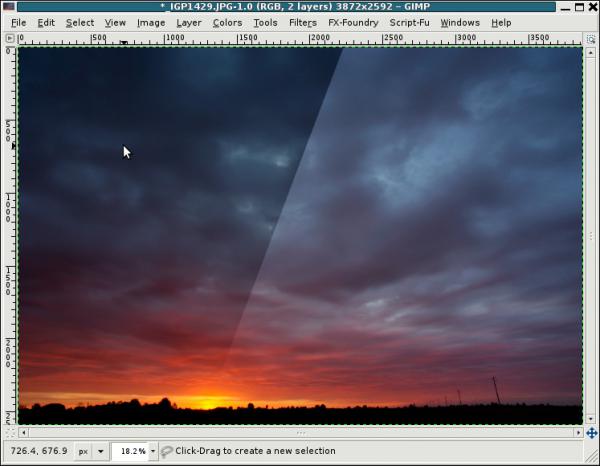Open the Select menu
The image size is (600, 466).
(80, 23)
